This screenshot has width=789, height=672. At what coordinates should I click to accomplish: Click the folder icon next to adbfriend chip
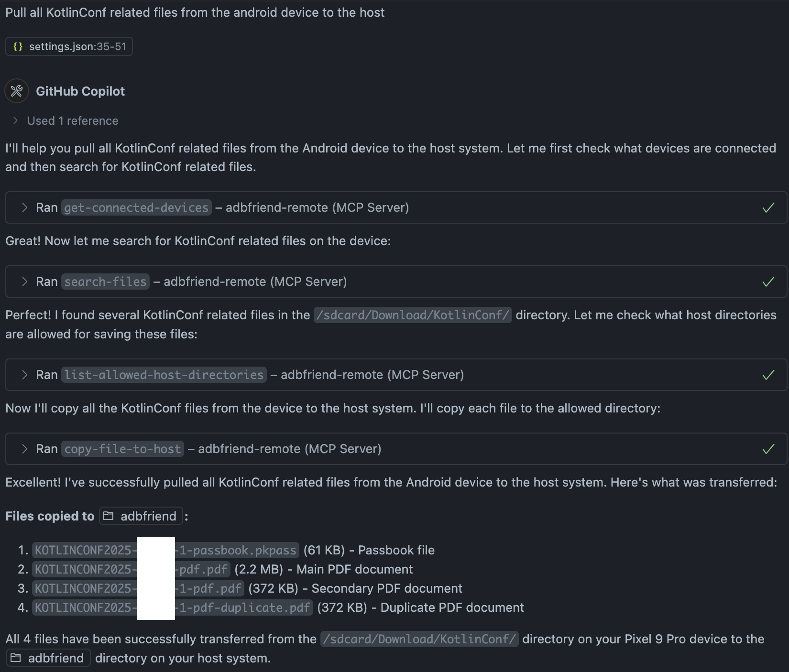click(x=109, y=516)
